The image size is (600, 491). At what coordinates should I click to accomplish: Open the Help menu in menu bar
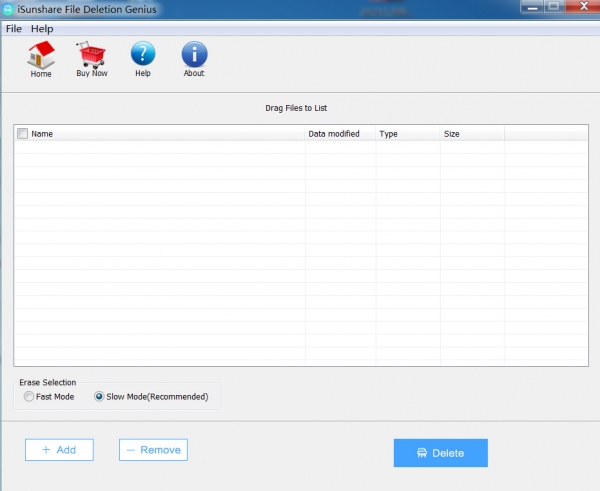click(x=42, y=29)
